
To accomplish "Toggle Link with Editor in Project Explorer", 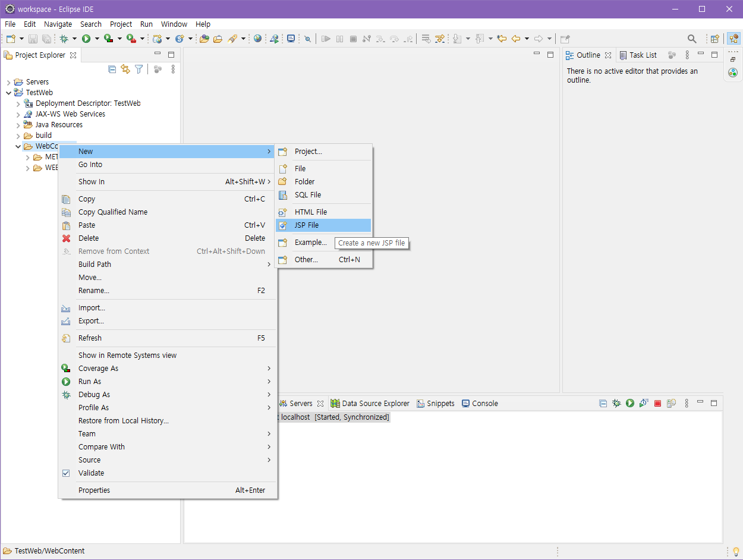I will [x=125, y=69].
